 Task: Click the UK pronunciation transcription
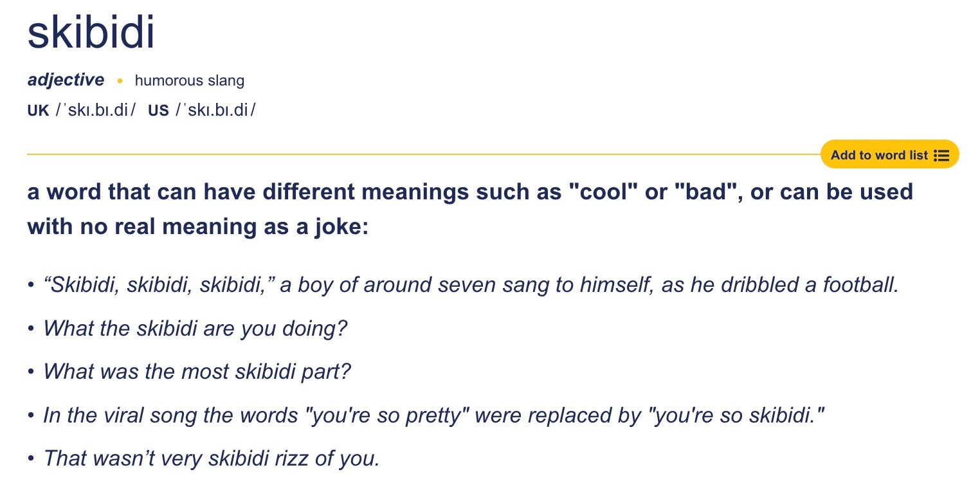pos(96,111)
